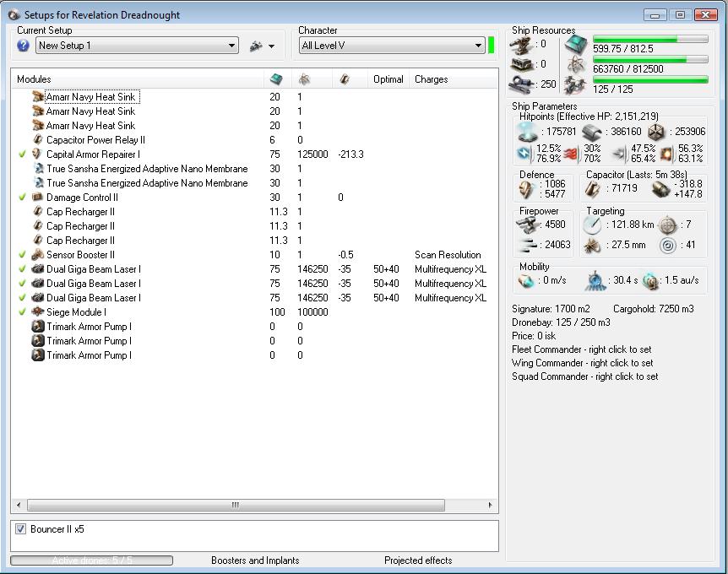This screenshot has height=574, width=728.
Task: Click the capacitor icon showing 71719
Action: [x=592, y=189]
